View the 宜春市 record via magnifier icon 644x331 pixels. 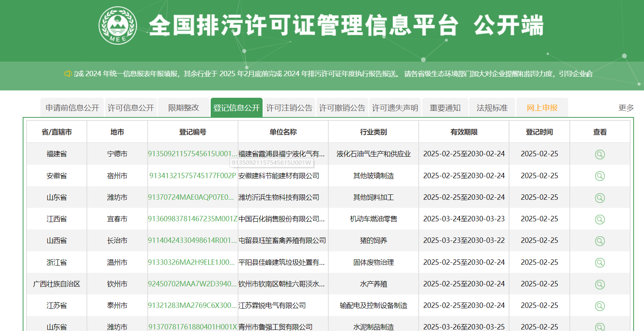coord(600,219)
